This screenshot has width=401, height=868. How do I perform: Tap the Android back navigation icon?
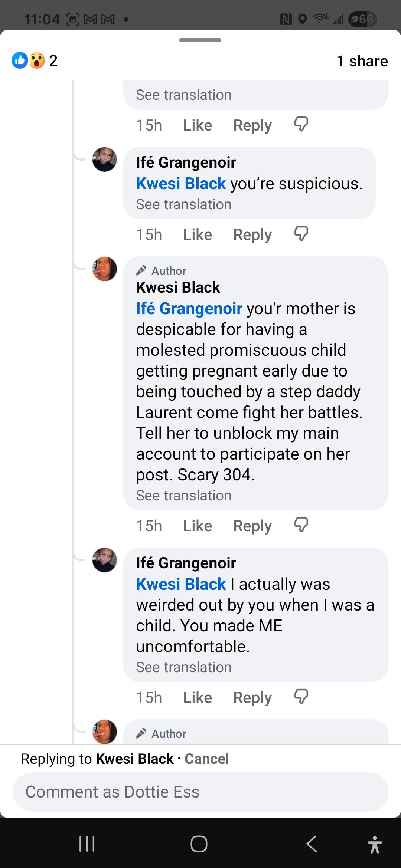click(312, 844)
